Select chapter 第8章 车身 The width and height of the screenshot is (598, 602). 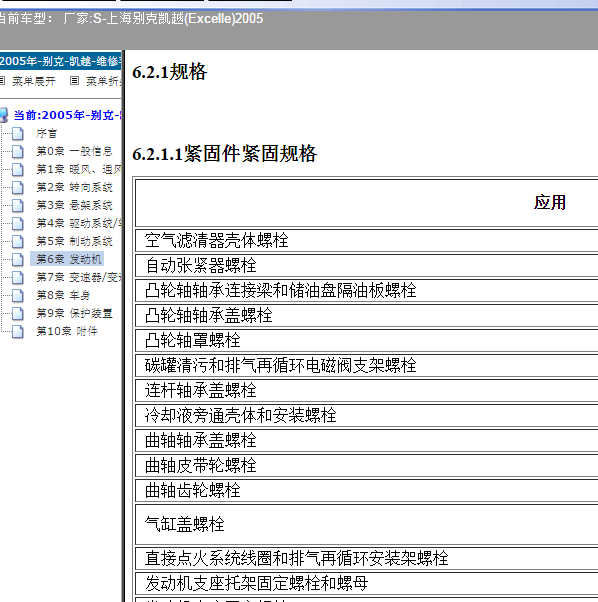[x=63, y=296]
